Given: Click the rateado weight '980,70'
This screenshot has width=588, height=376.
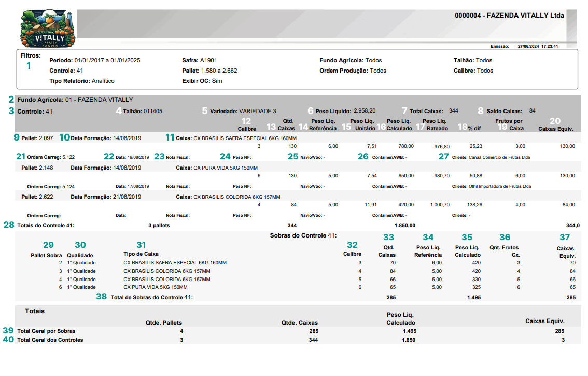Looking at the screenshot, I should coord(442,176).
